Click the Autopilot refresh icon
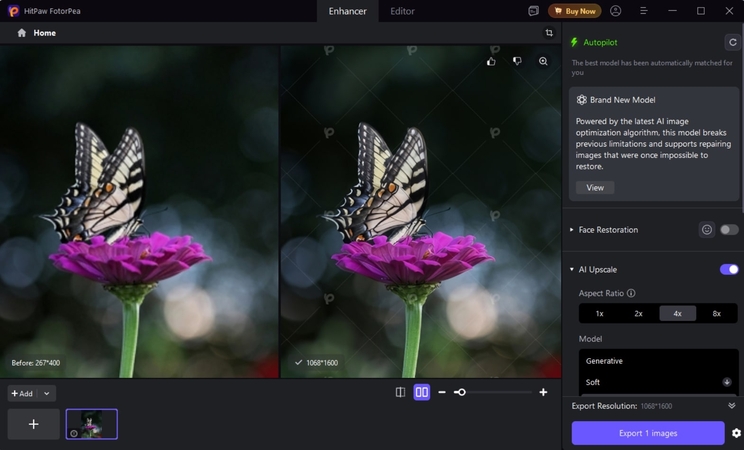 733,42
